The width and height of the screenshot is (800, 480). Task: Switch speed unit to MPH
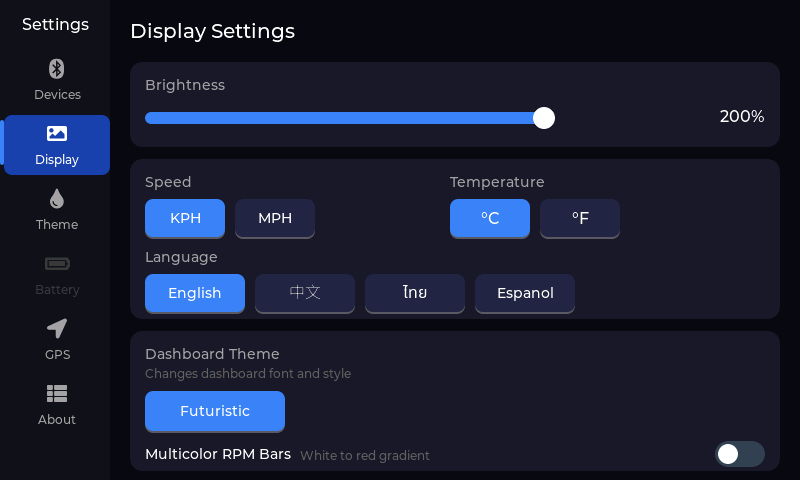click(275, 218)
